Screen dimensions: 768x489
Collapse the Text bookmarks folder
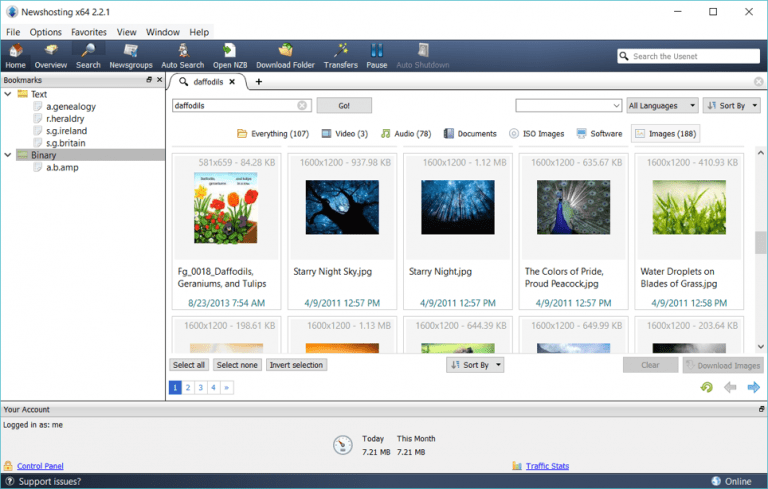8,94
